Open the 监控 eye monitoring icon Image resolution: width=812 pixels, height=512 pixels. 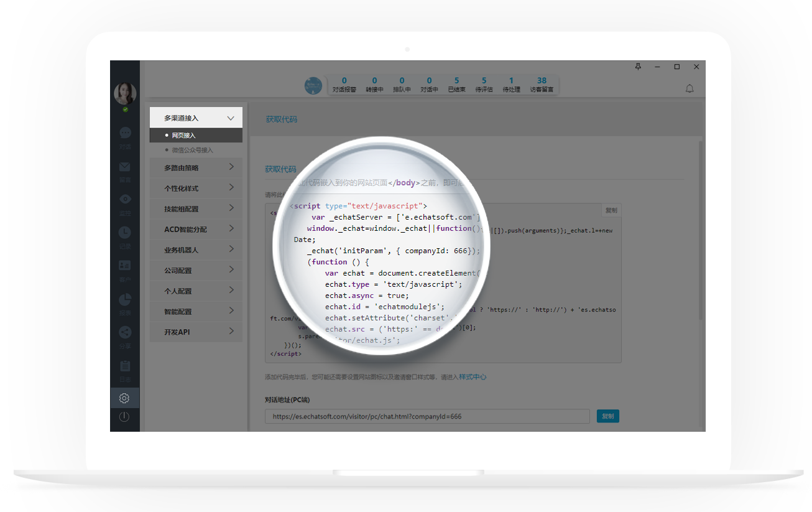(x=125, y=199)
